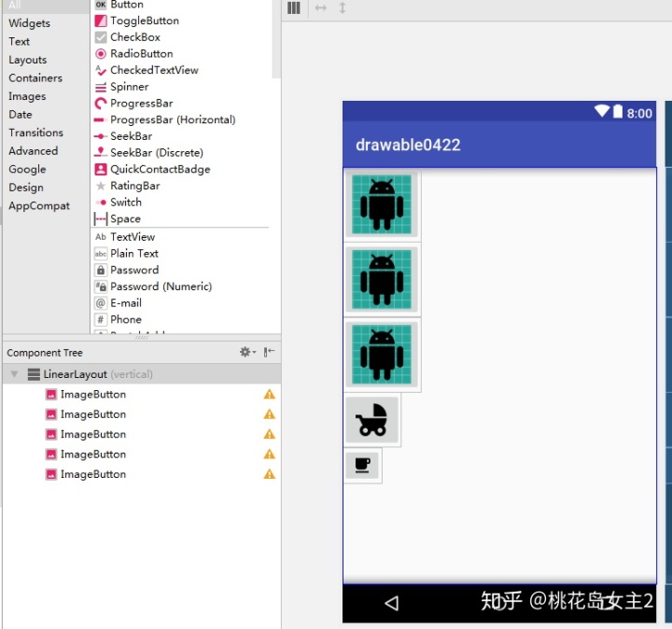Toggle vertical expand arrows icon

coord(342,8)
